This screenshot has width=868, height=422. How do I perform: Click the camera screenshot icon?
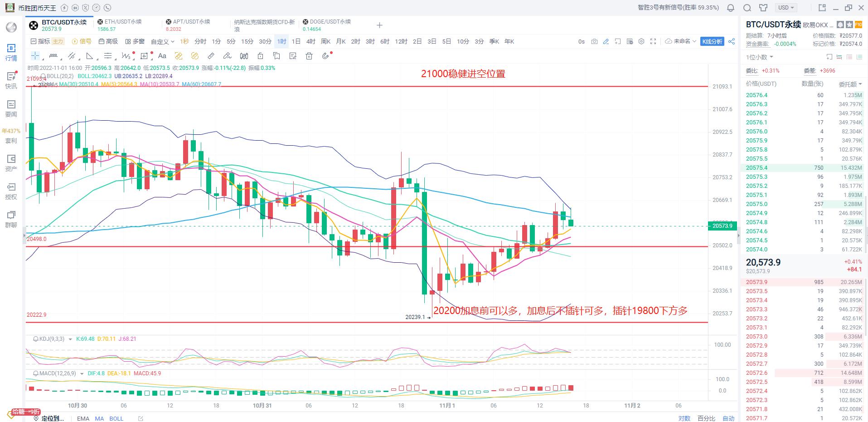pos(594,41)
